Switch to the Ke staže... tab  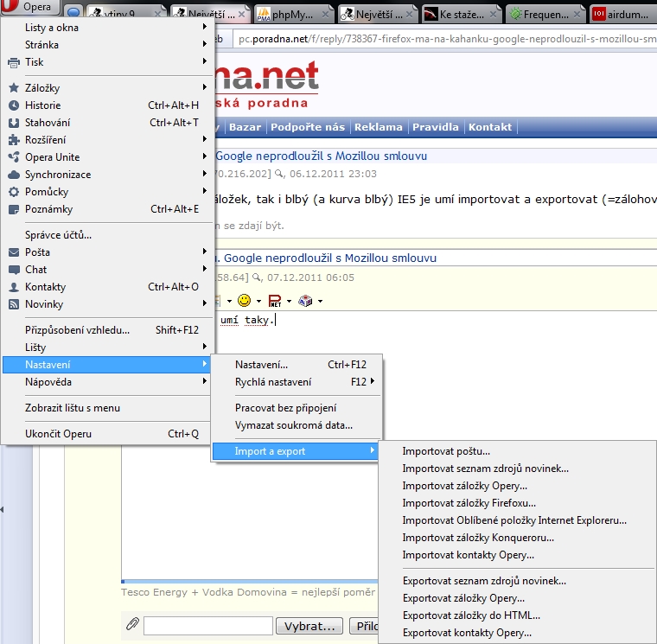462,15
